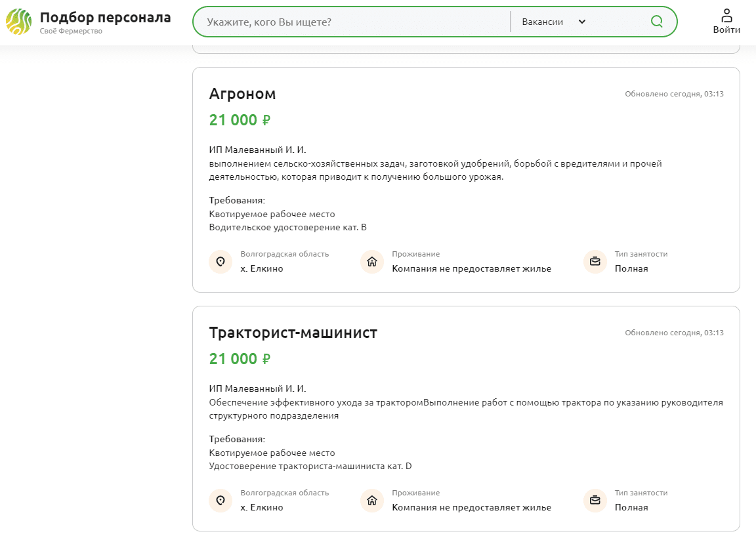756x540 pixels.
Task: Click house icon in Тракторист-машинист card
Action: point(372,501)
